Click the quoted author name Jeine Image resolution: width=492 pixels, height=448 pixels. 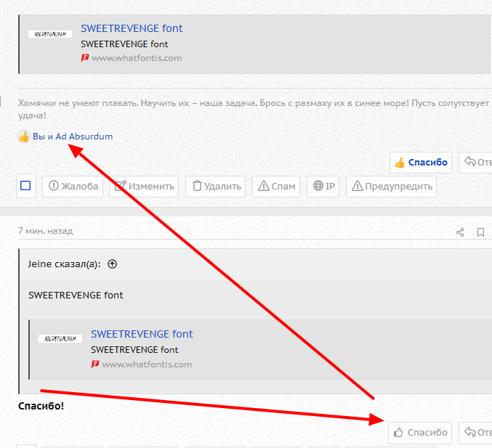(39, 264)
